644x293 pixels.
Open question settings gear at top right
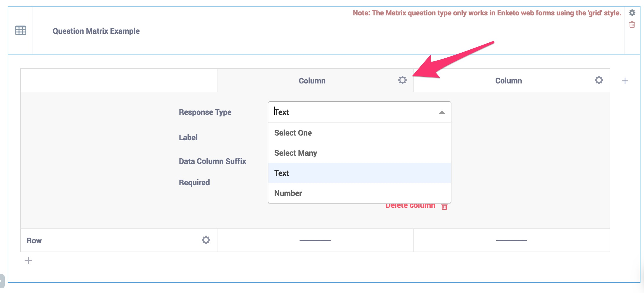point(632,13)
